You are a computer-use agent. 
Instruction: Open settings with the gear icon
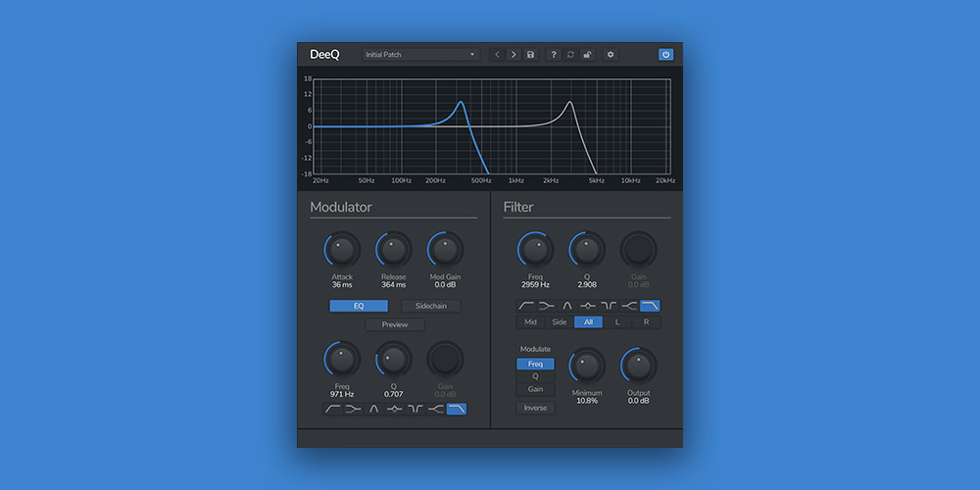pos(611,55)
